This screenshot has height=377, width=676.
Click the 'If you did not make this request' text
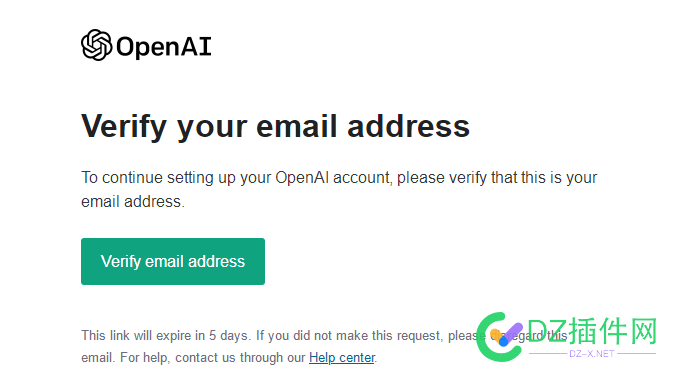click(x=350, y=336)
